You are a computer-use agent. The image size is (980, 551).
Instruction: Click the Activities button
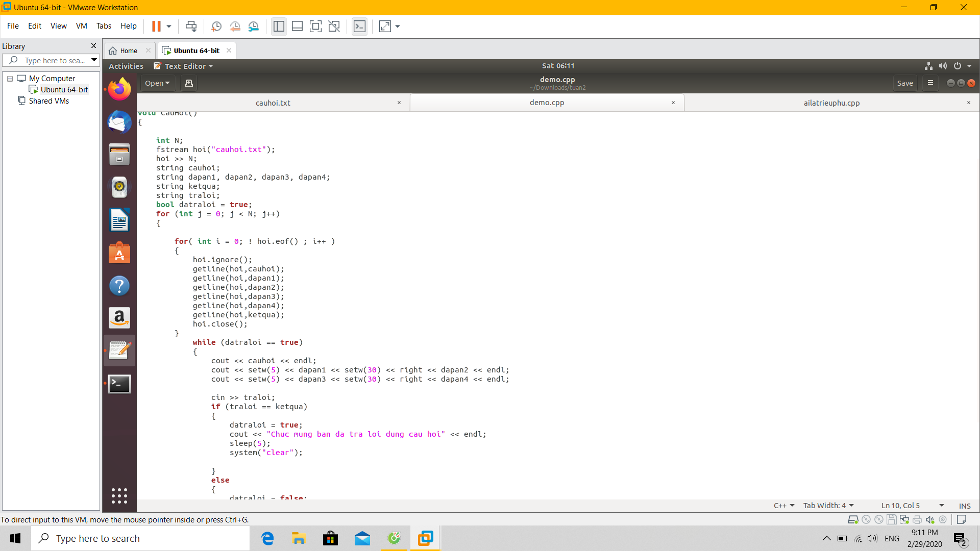(126, 66)
